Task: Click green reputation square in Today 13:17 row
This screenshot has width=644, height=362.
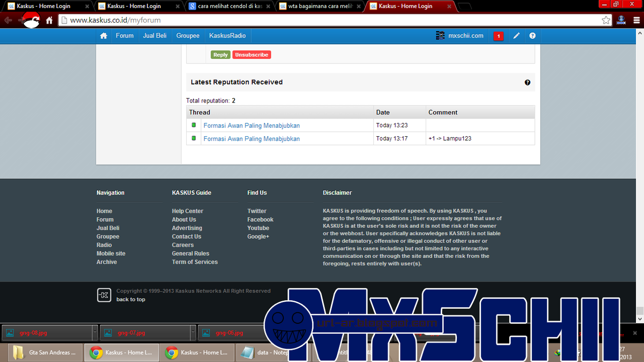Action: [194, 138]
